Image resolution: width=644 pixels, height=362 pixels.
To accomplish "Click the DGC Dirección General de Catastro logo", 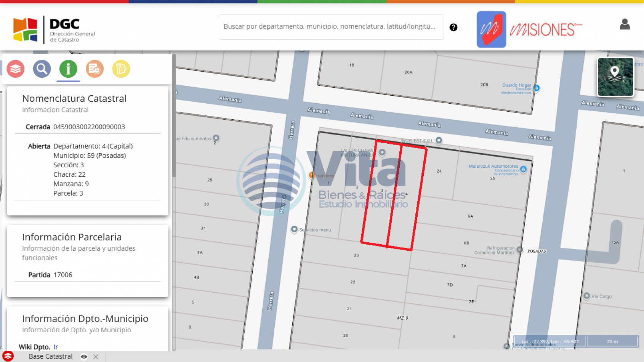I will pyautogui.click(x=54, y=30).
